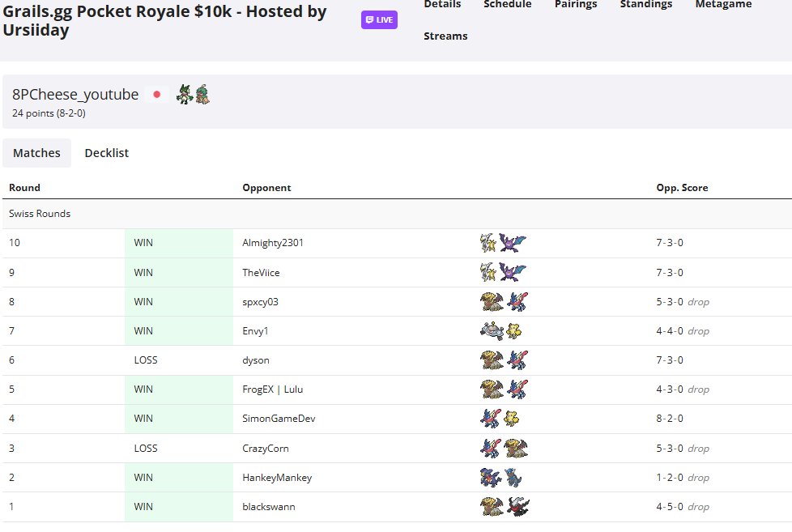The width and height of the screenshot is (792, 532).
Task: Click the second Pokemon icon beside 8PCheese_youtube
Action: pos(202,94)
